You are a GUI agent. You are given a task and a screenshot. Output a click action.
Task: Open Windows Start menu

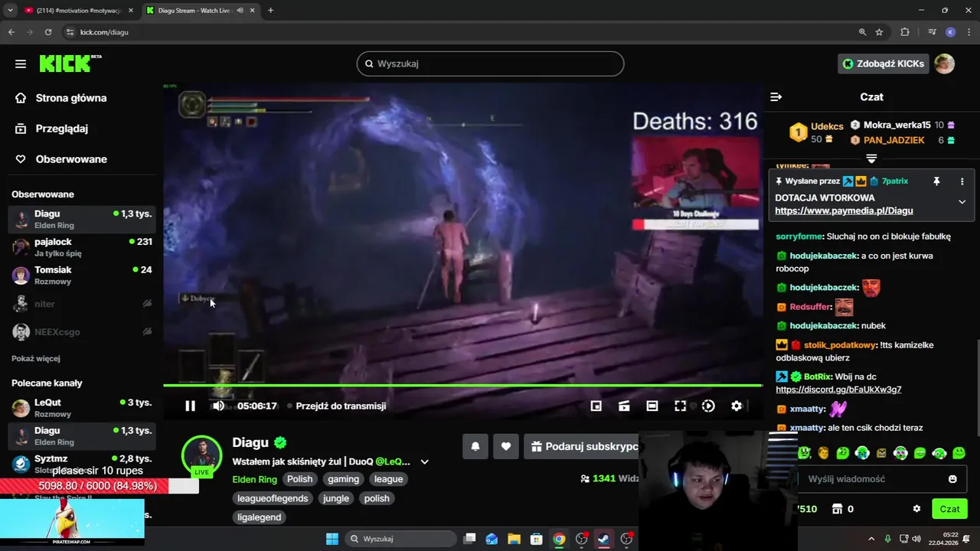tap(332, 539)
